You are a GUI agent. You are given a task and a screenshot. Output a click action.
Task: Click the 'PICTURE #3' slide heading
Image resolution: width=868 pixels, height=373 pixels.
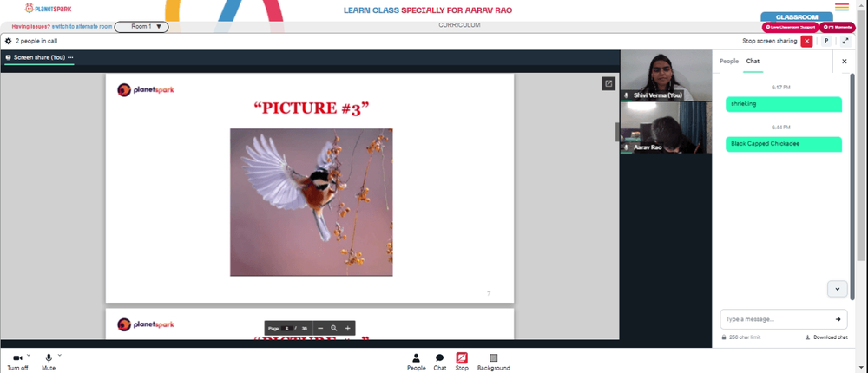click(x=311, y=108)
